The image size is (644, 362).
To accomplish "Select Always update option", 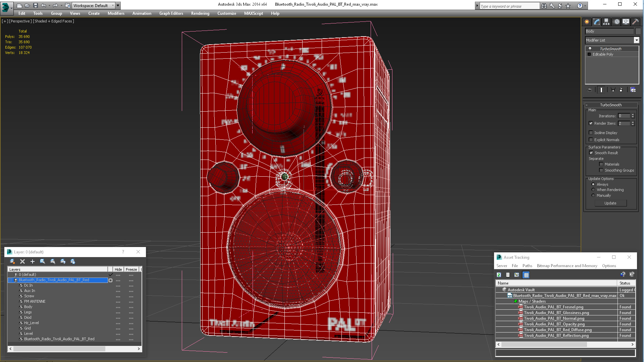I will pos(593,184).
